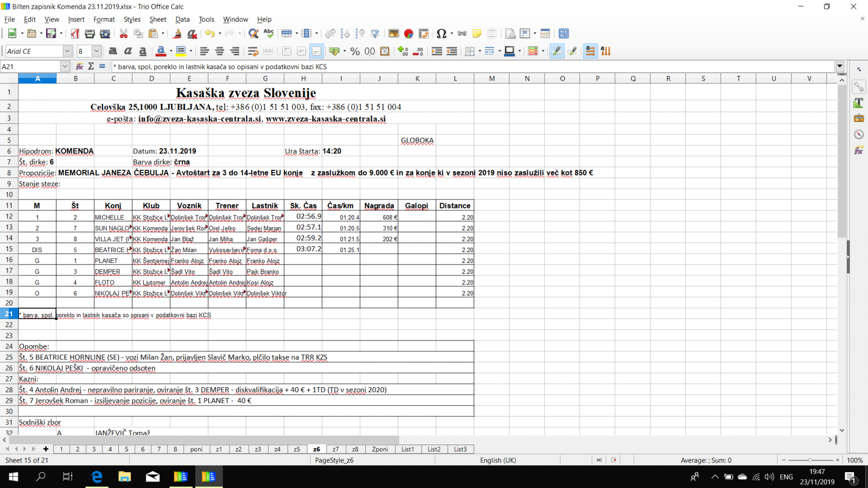Screen dimensions: 868x488
Task: Open the Sheet menu
Action: click(x=158, y=19)
